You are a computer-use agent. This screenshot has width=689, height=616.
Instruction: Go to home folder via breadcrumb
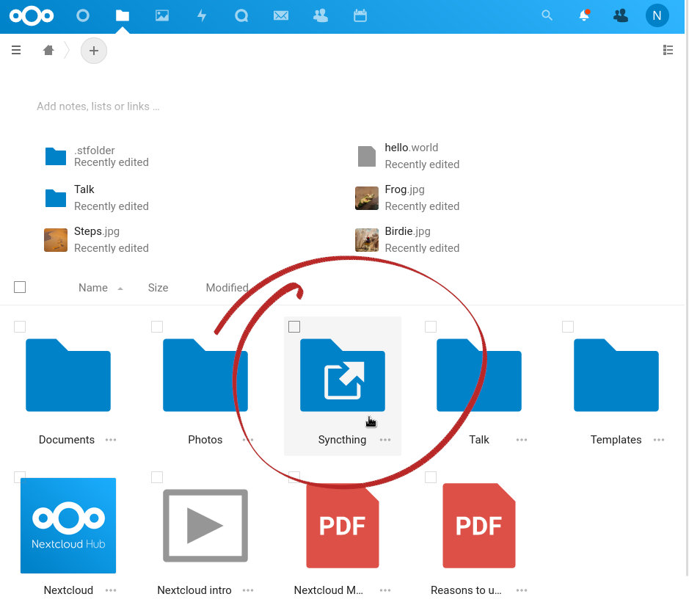pyautogui.click(x=48, y=50)
